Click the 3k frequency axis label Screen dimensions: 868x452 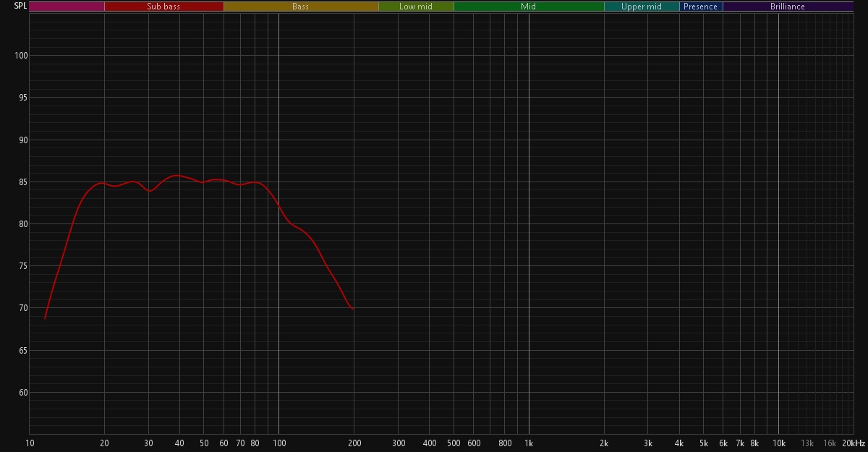pos(648,443)
